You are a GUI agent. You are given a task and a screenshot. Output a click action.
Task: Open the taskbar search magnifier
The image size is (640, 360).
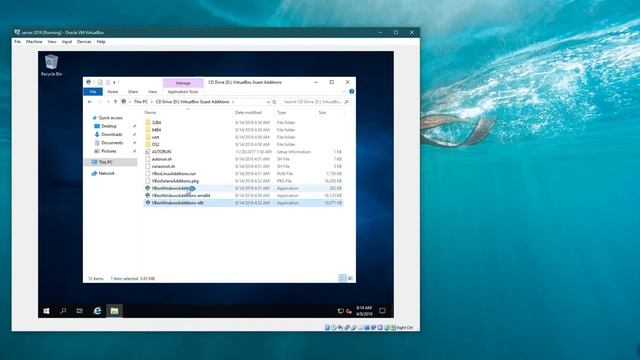(63, 311)
